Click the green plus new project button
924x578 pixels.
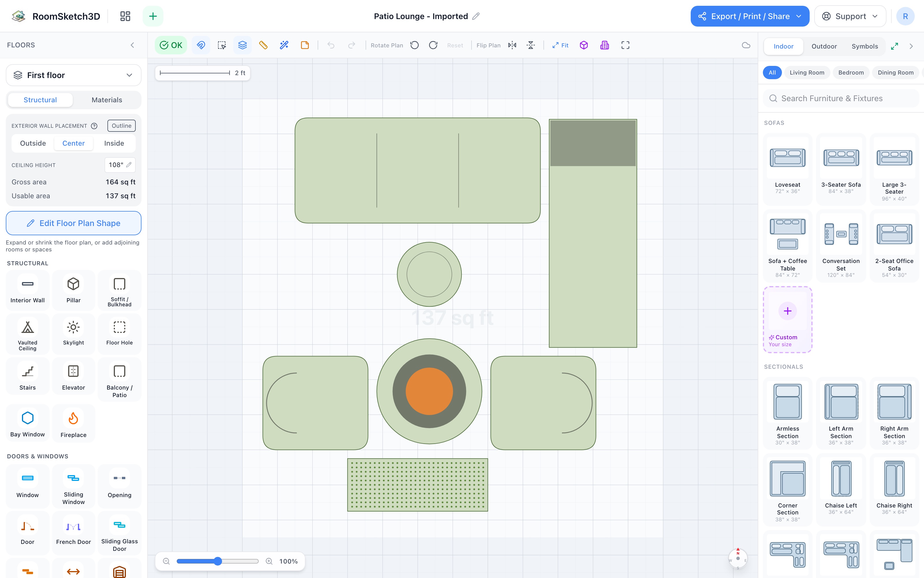tap(153, 16)
